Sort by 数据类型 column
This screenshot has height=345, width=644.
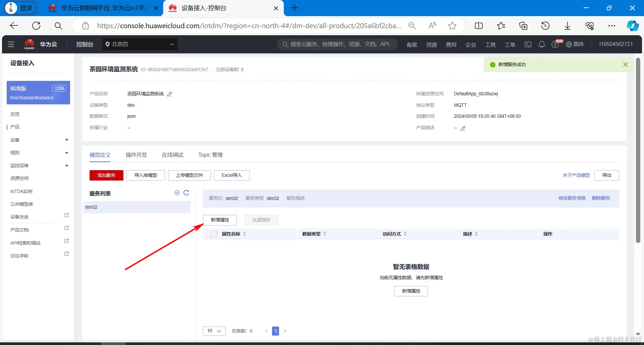(x=325, y=234)
